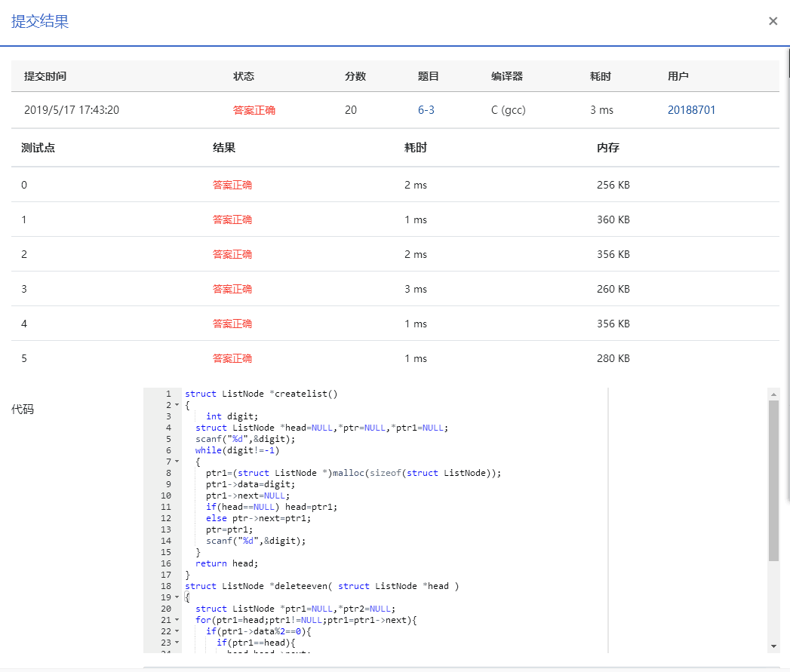Click the 答案正确 status in the submission row
This screenshot has width=790, height=672.
(254, 110)
